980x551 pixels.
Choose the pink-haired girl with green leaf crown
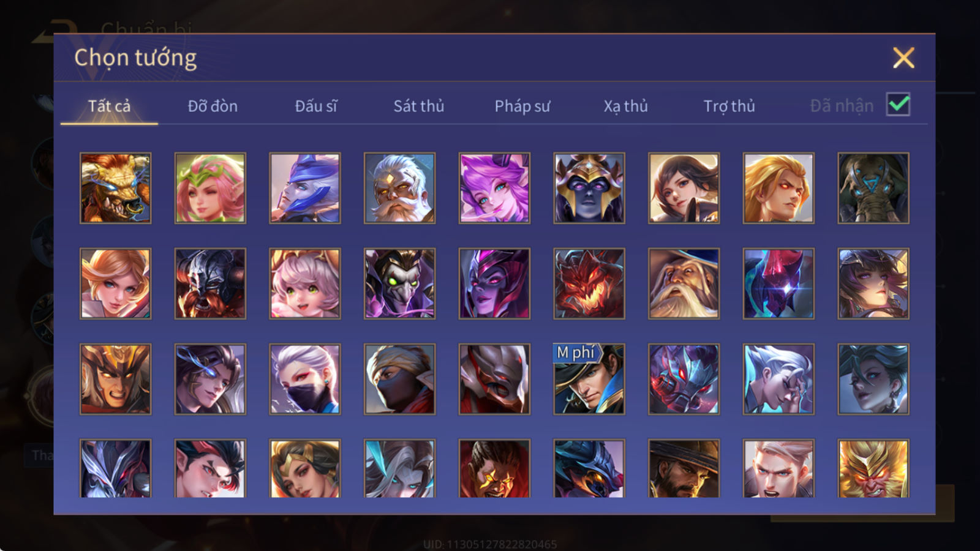tap(210, 188)
